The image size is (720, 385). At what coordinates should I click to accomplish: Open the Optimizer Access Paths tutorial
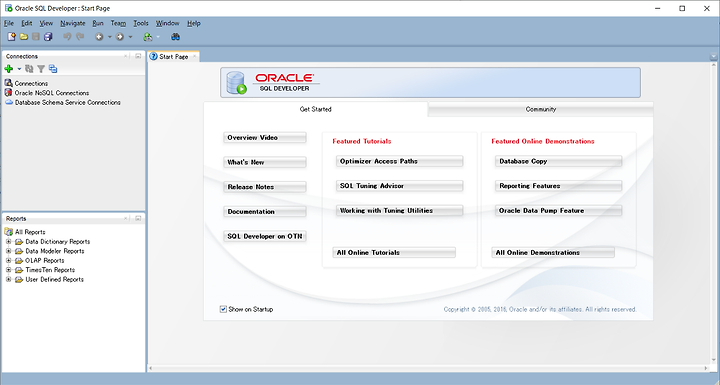(399, 161)
